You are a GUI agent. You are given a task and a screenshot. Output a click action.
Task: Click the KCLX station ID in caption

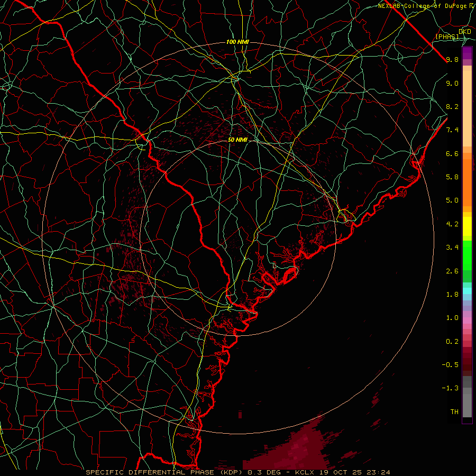pyautogui.click(x=305, y=472)
